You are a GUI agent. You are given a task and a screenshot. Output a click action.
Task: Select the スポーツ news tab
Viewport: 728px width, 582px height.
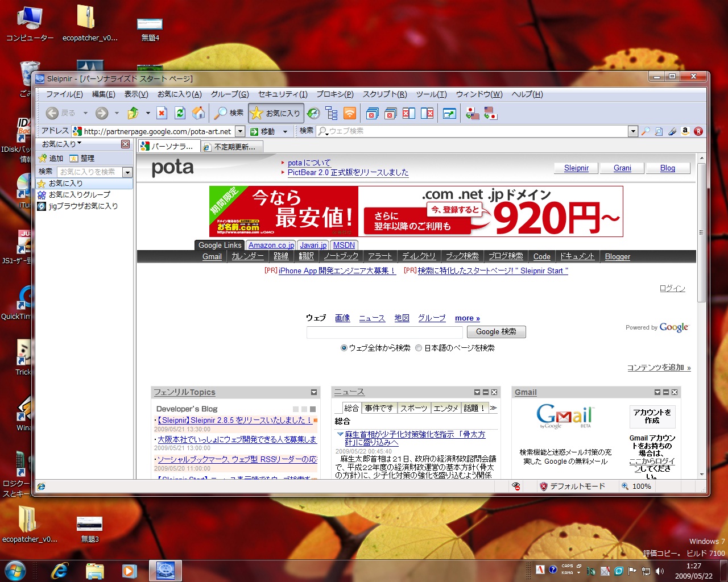(x=413, y=408)
